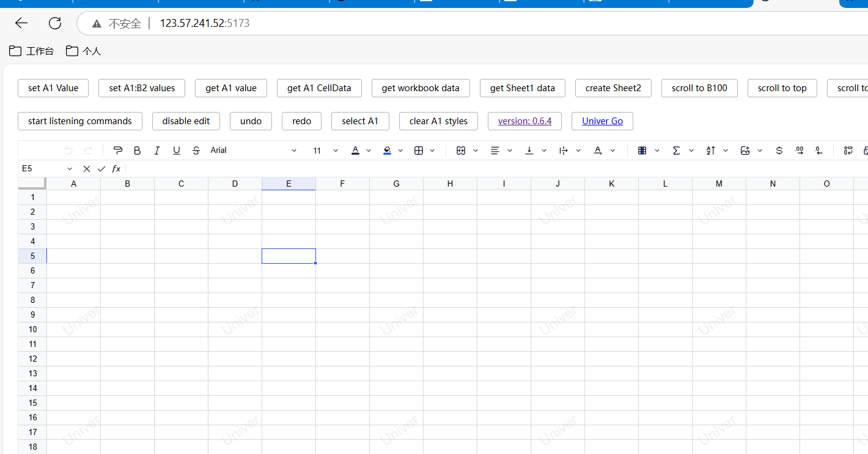
Task: Apply the text color A icon
Action: 355,151
